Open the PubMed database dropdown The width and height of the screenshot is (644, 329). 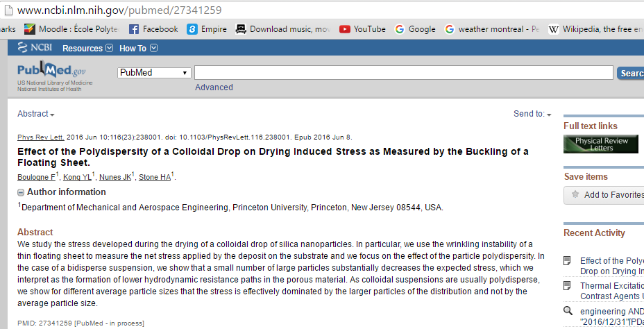[154, 73]
